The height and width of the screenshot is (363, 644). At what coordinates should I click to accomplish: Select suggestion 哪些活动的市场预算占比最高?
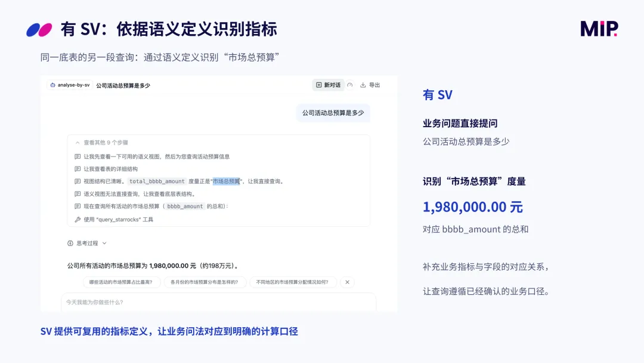coord(121,282)
